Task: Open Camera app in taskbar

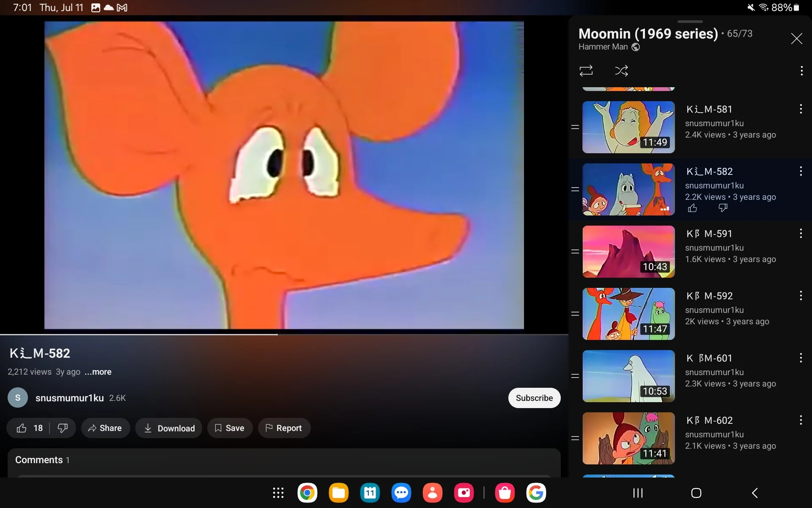Action: [x=464, y=493]
